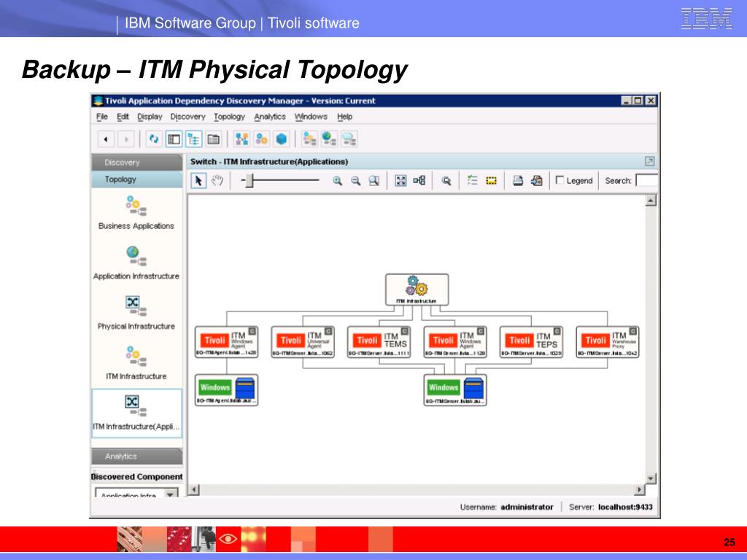Open Application Infrastructure topology view
This screenshot has height=560, width=747.
[136, 262]
